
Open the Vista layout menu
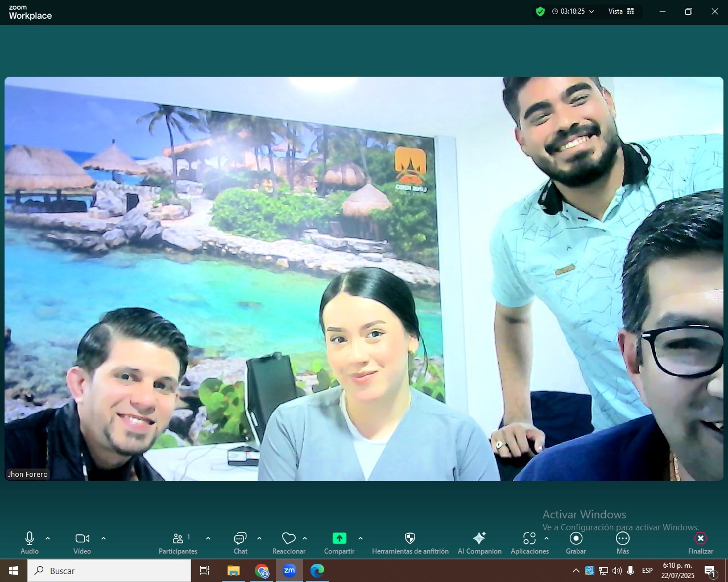tap(621, 11)
